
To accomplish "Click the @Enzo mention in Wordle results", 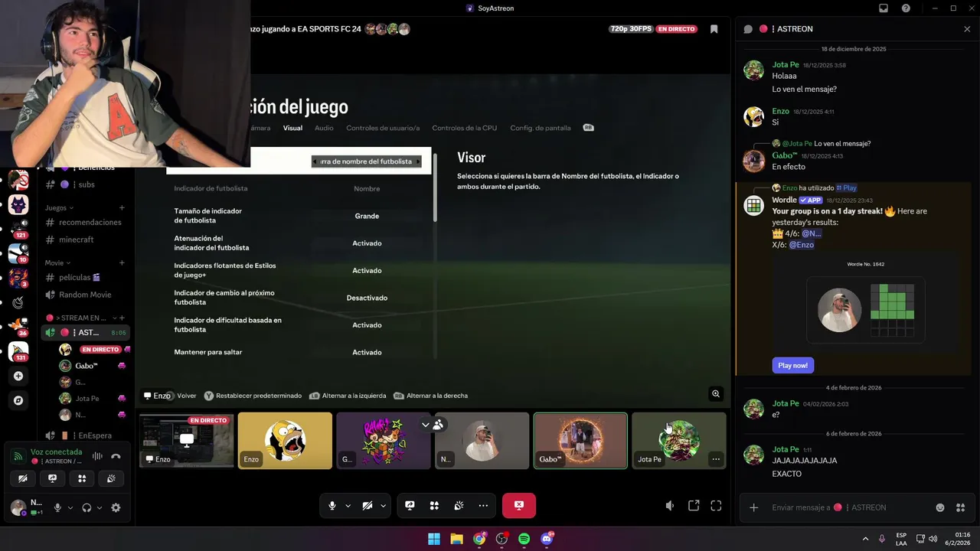I will pyautogui.click(x=801, y=245).
